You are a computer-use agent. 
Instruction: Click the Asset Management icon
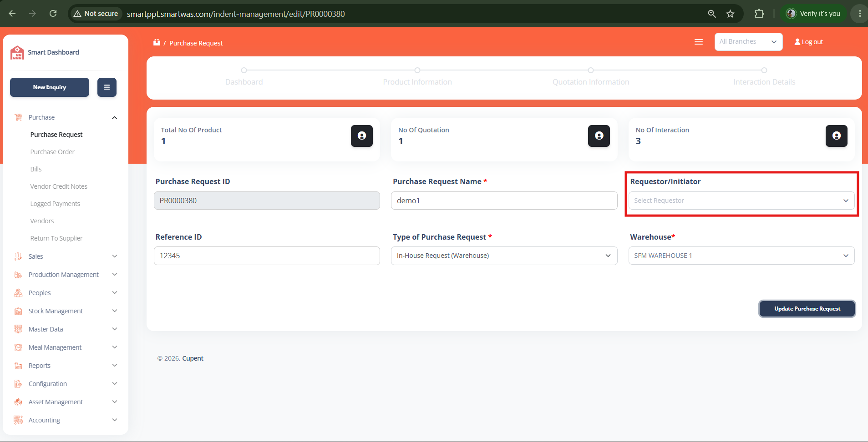point(18,402)
